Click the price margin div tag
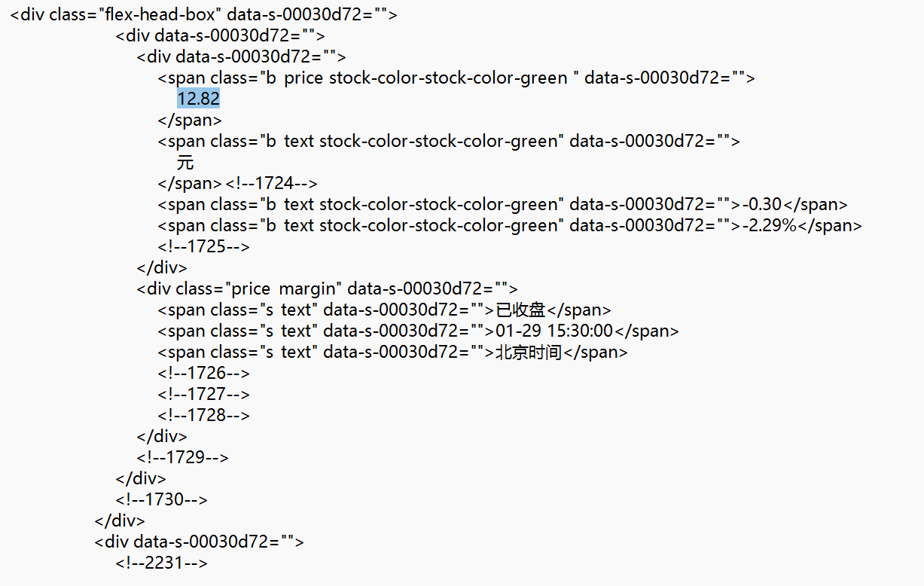Screen dimensions: 924x586 [x=328, y=288]
